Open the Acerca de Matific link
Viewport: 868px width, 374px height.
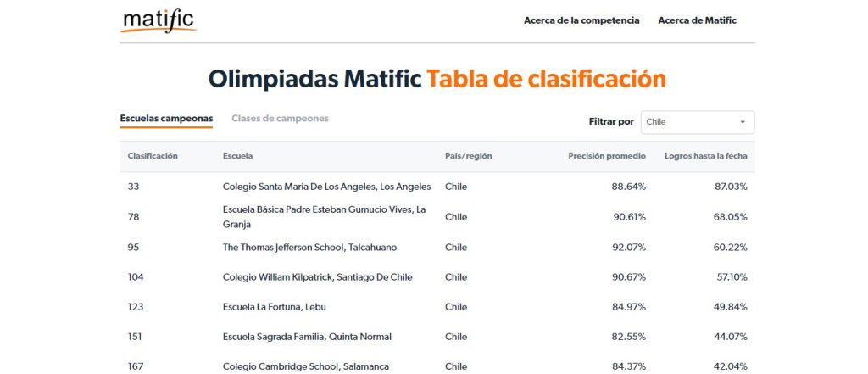click(x=697, y=20)
